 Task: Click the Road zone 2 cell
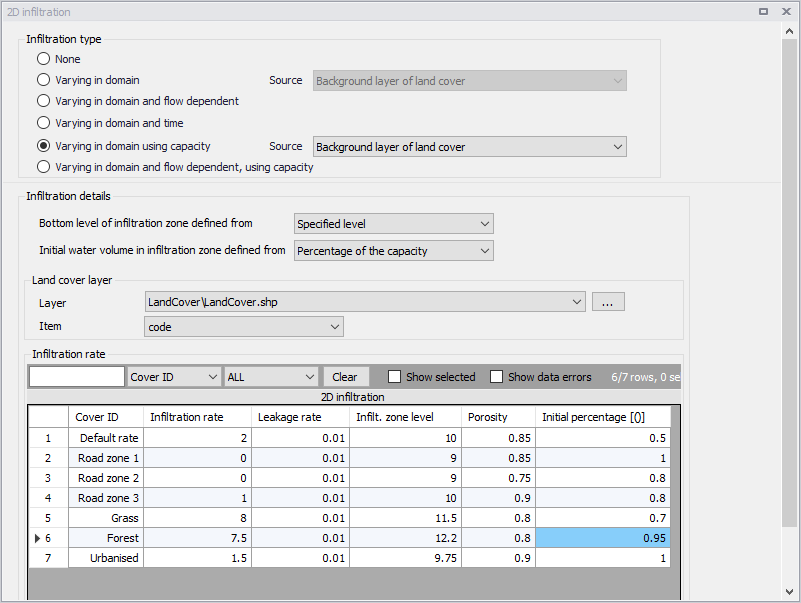click(106, 478)
